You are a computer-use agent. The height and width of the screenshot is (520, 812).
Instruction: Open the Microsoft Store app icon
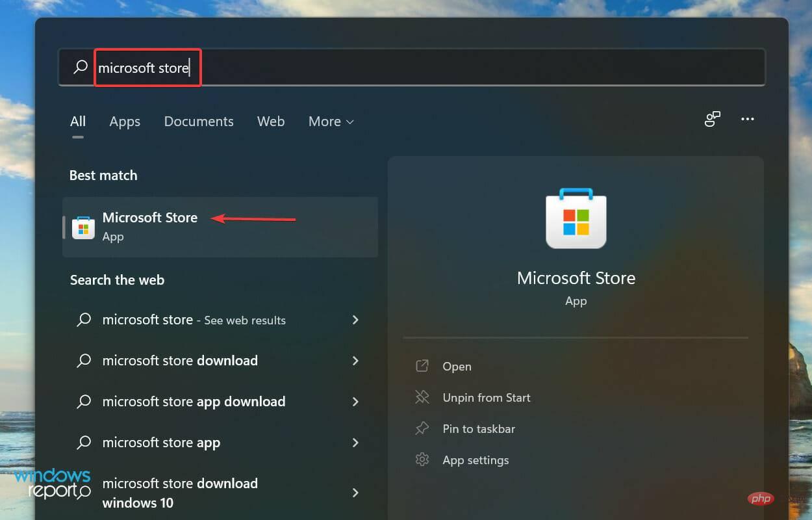82,227
